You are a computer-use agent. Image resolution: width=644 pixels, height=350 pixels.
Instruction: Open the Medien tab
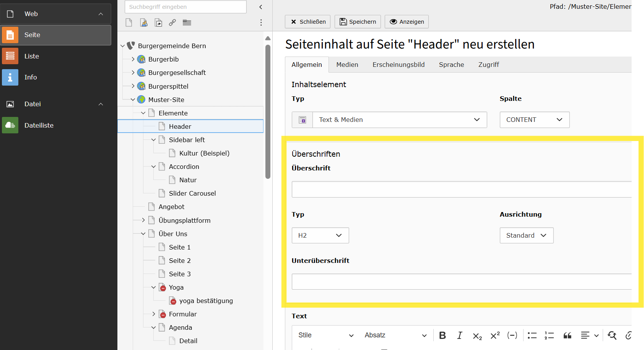tap(347, 65)
